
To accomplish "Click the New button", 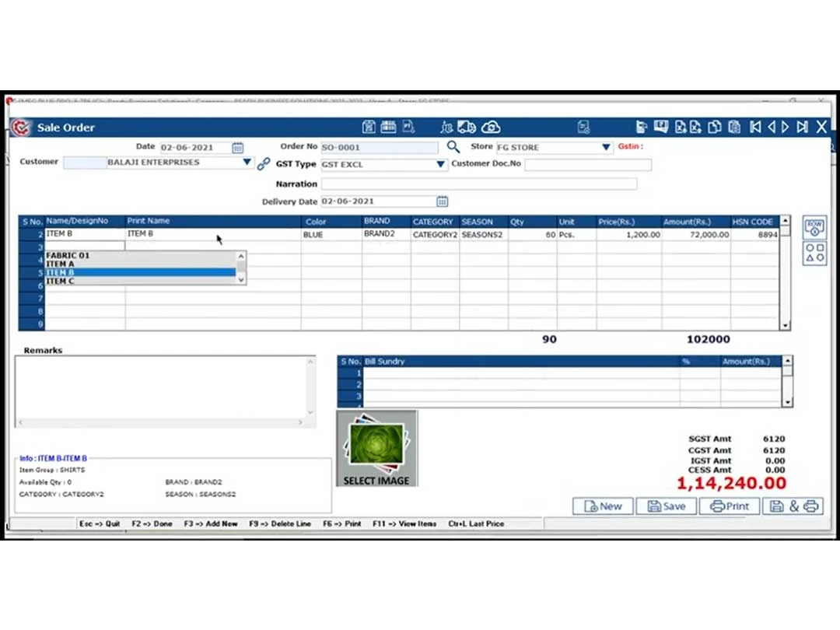I will 603,506.
